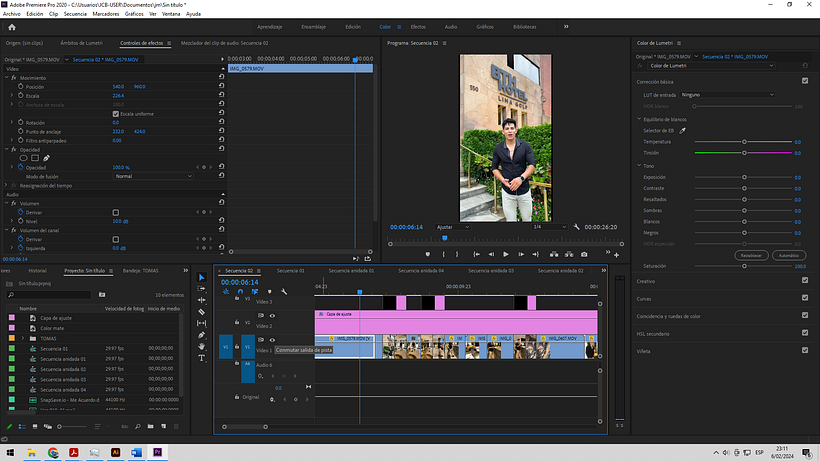Open the button editor plus icon
This screenshot has height=461, width=820.
tap(617, 255)
